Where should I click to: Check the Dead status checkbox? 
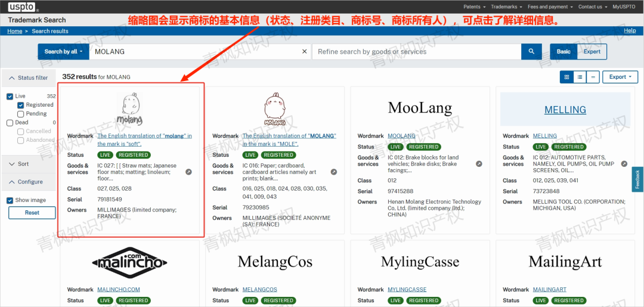click(10, 123)
